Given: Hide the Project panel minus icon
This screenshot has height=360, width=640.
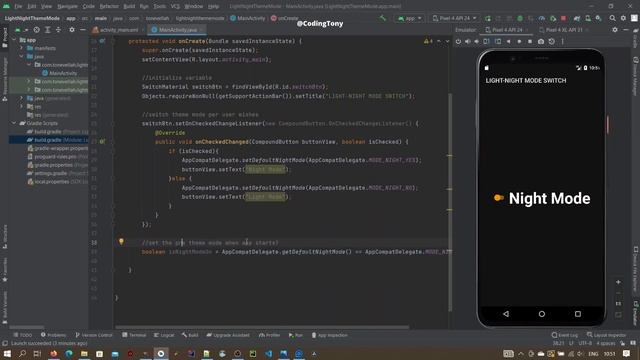Looking at the screenshot, I should point(82,30).
